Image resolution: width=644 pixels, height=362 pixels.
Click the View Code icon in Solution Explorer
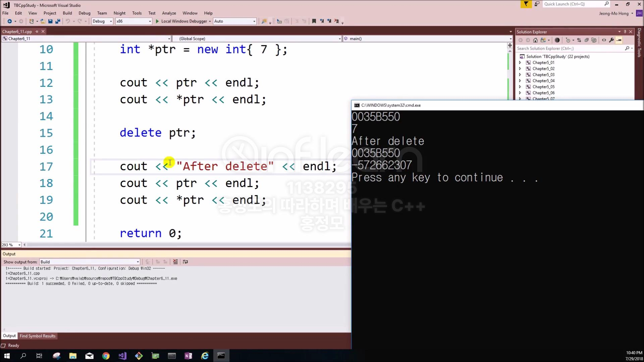click(x=604, y=40)
